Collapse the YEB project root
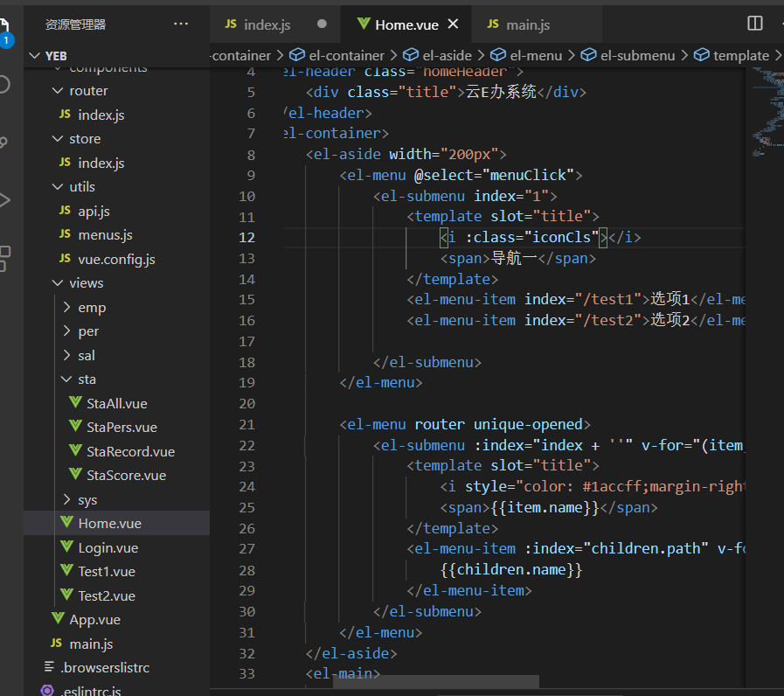The height and width of the screenshot is (696, 784). pos(34,56)
